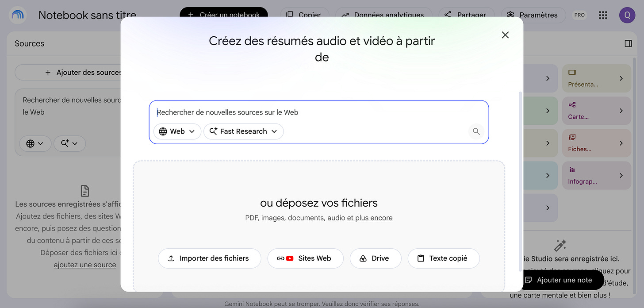The width and height of the screenshot is (644, 308).
Task: Click the upload icon in Importer des fichiers
Action: [171, 258]
